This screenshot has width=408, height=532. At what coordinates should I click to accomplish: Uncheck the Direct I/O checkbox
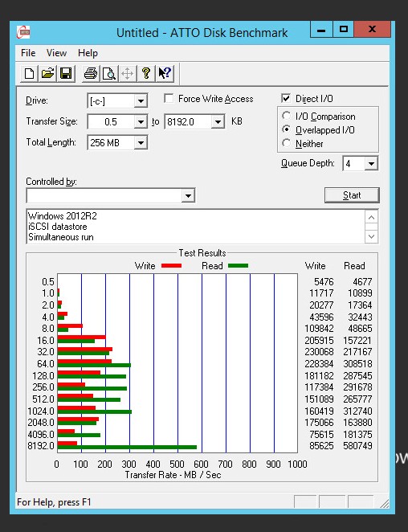(286, 99)
